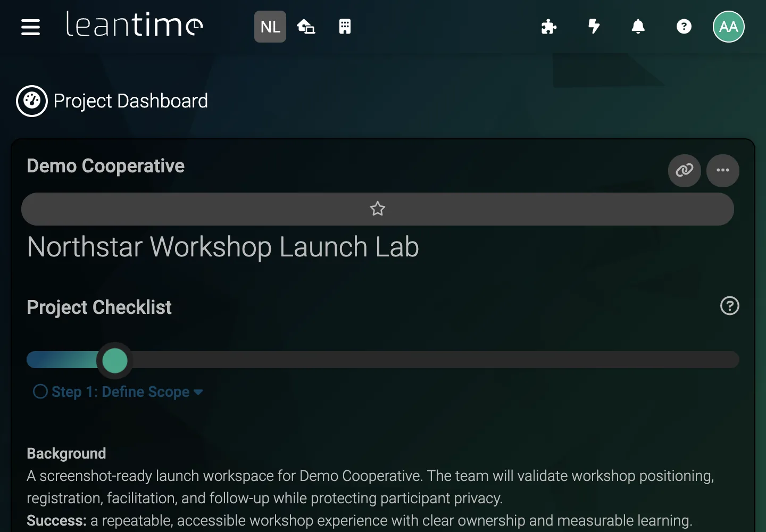Open the My Work home icon
Screen dimensions: 766x532
[306, 27]
